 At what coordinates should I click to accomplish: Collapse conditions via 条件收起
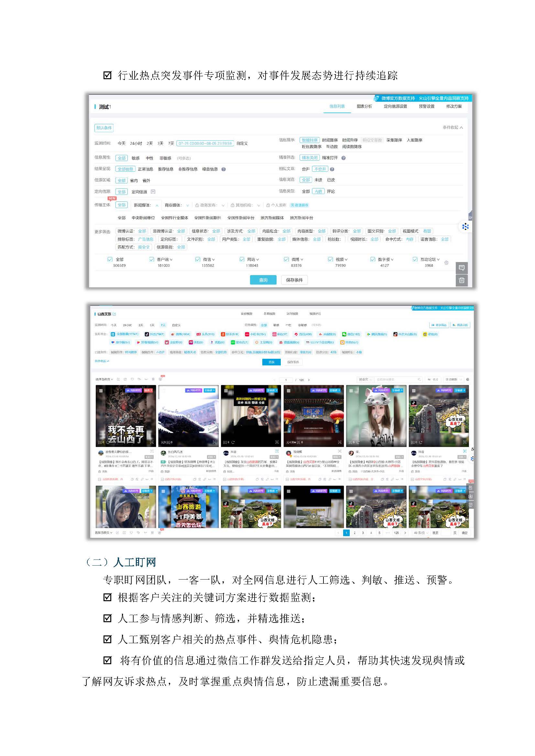pyautogui.click(x=452, y=127)
